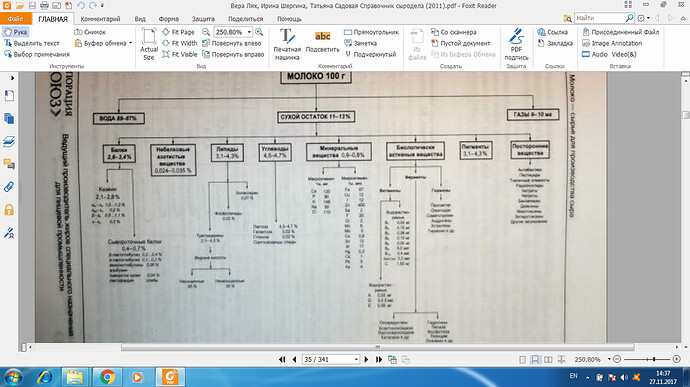Viewport: 690px width, 387px height.
Task: Open the layers panel in left sidebar
Action: pos(9,141)
